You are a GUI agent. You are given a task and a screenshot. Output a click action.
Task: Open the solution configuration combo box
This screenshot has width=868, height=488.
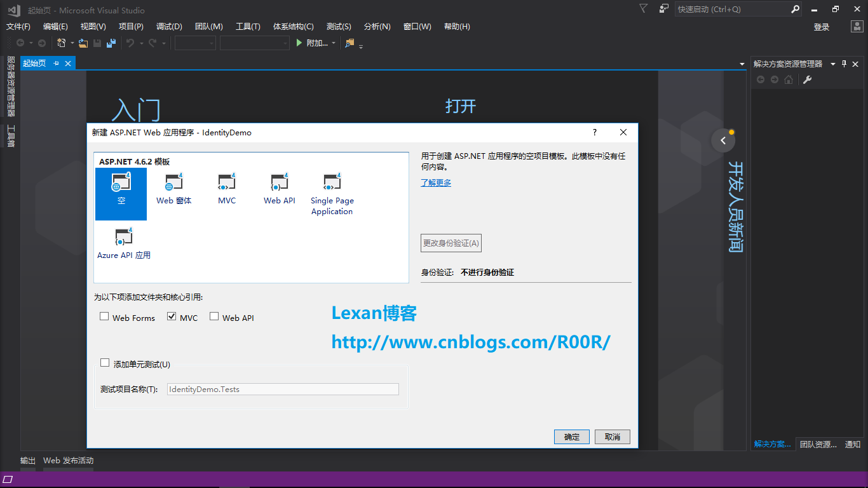coord(195,43)
